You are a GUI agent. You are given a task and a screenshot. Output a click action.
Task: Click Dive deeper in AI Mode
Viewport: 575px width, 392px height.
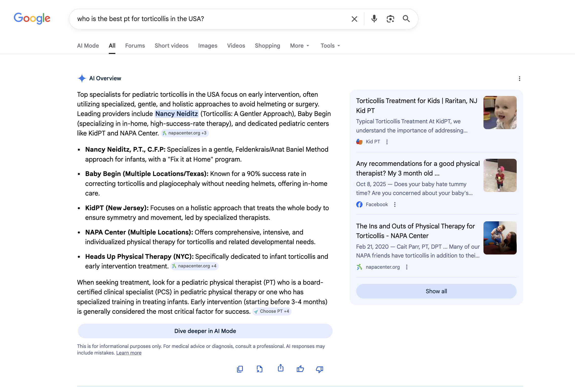pos(205,331)
